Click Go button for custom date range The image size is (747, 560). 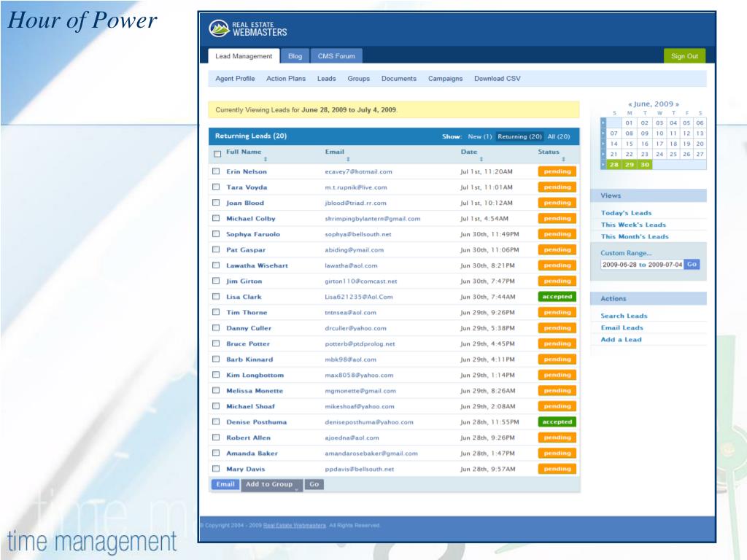tap(692, 264)
